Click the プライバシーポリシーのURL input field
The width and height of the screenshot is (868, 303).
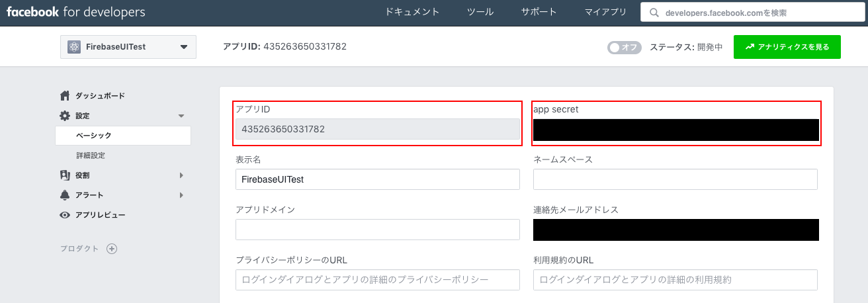378,280
